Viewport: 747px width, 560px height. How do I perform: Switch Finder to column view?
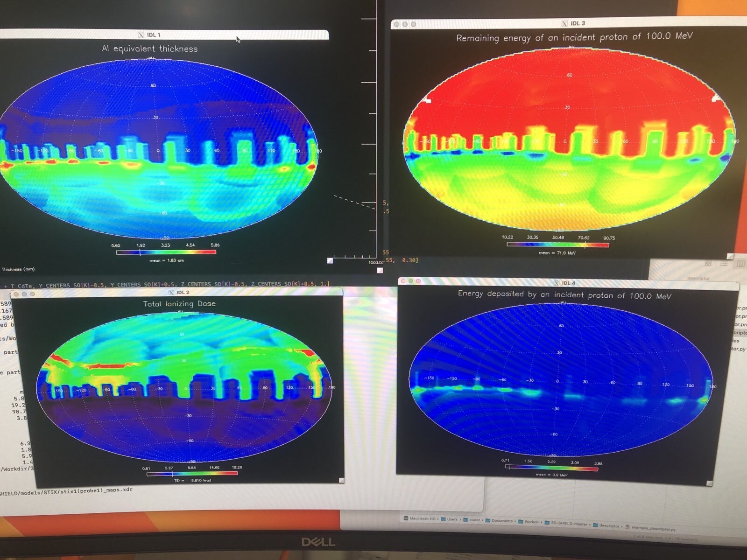pos(740,264)
